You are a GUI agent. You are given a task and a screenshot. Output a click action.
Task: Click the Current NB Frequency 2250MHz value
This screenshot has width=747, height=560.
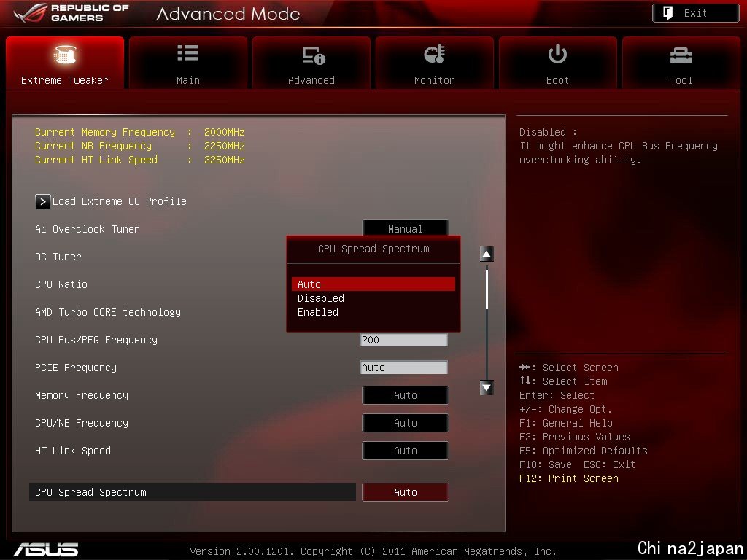pyautogui.click(x=225, y=146)
